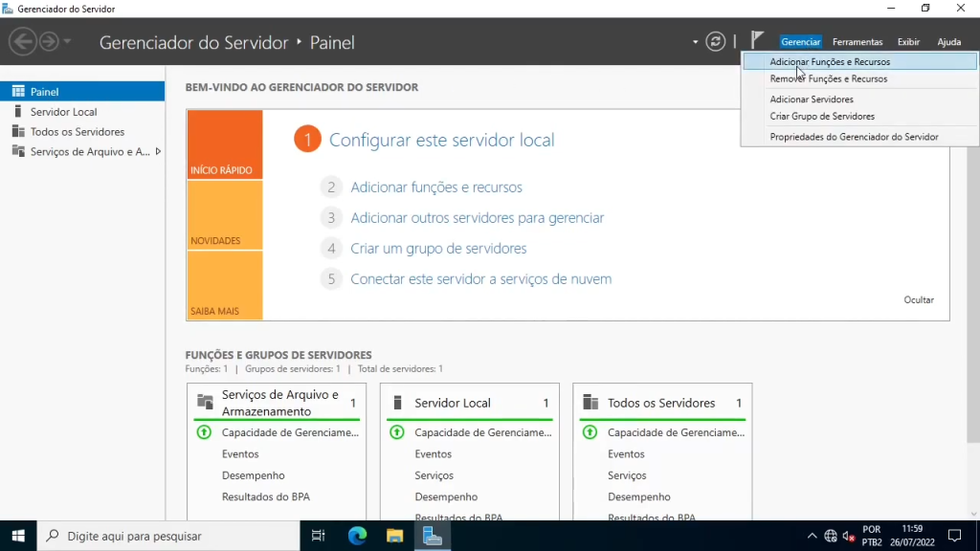Click the Serviços de Arquivo tile icon
Viewport: 980px width, 551px height.
pos(205,402)
